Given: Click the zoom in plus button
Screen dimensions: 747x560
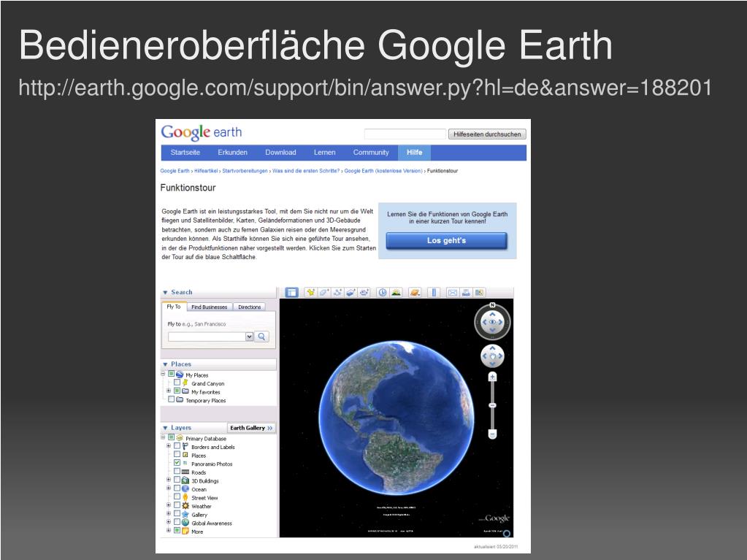Looking at the screenshot, I should coord(493,377).
